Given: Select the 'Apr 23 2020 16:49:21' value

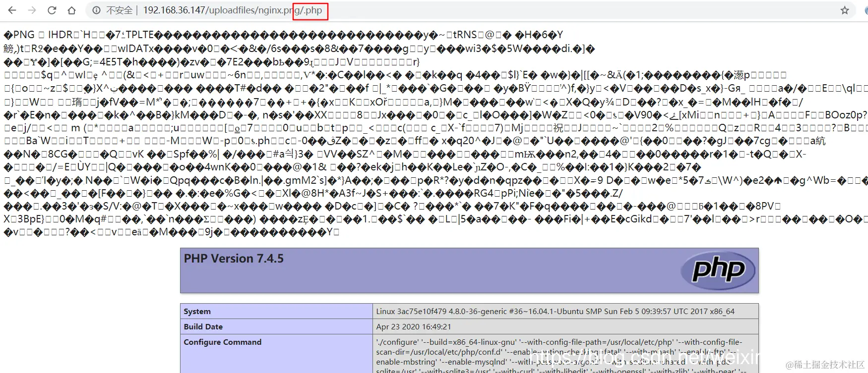Looking at the screenshot, I should (413, 326).
